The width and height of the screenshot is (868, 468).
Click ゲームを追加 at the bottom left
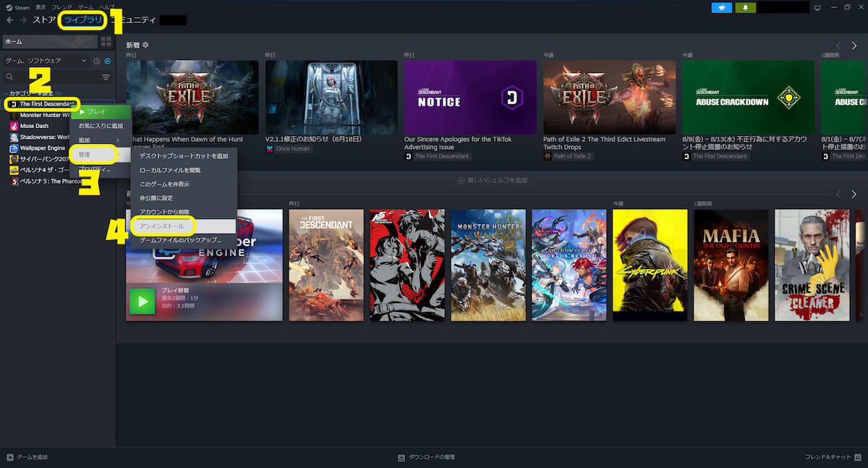point(32,457)
